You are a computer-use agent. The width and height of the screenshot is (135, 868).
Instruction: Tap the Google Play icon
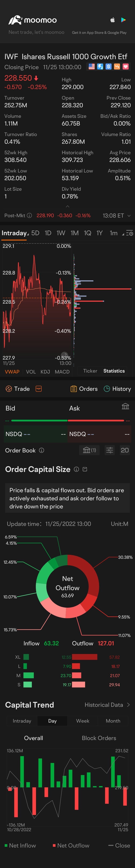pos(124,20)
